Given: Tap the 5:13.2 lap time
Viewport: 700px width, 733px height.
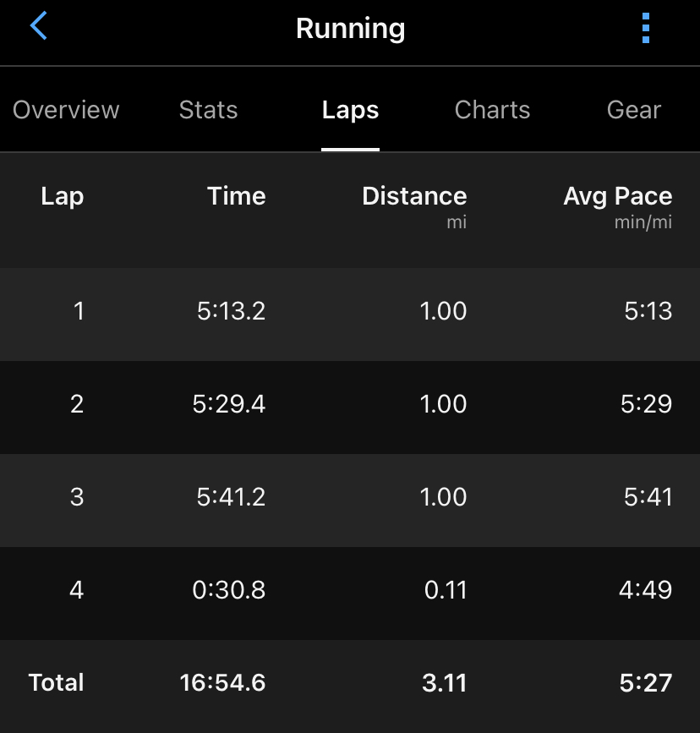Looking at the screenshot, I should pyautogui.click(x=231, y=311).
